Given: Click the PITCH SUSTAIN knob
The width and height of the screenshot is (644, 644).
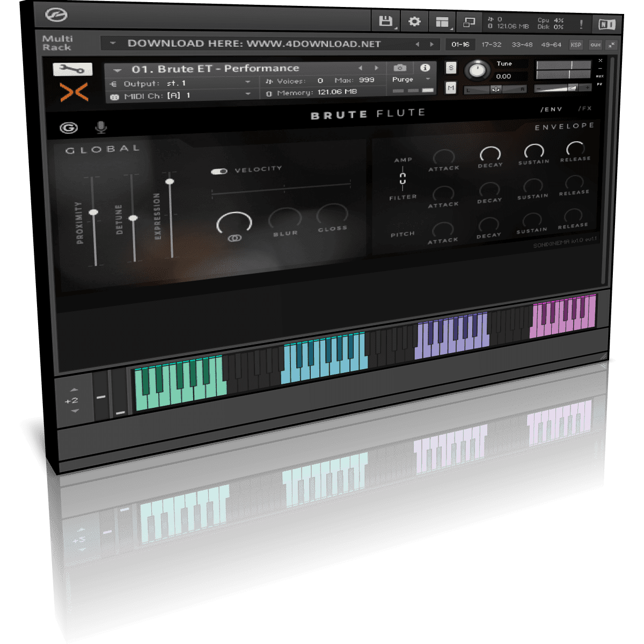Looking at the screenshot, I should click(x=532, y=221).
